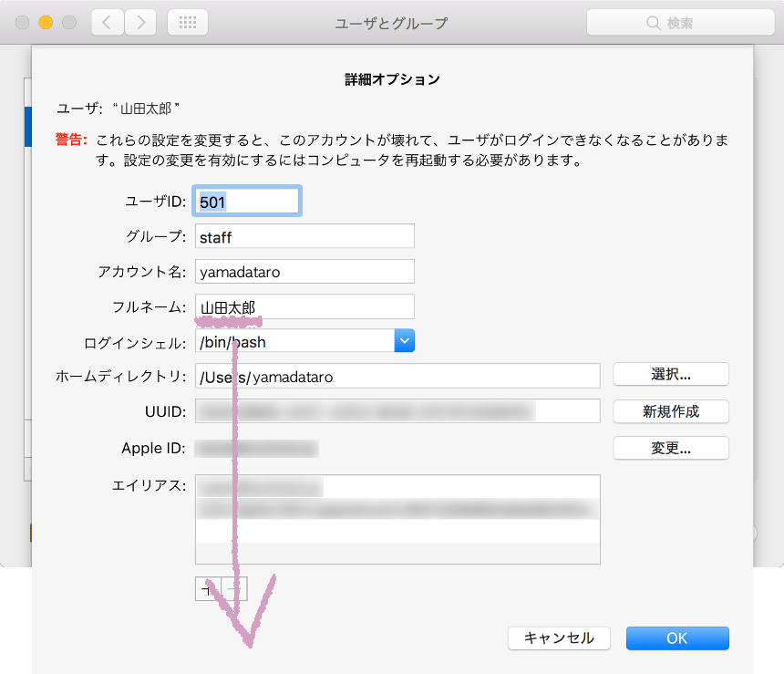Select the ユーザID field containing 501
The width and height of the screenshot is (784, 674).
(246, 200)
